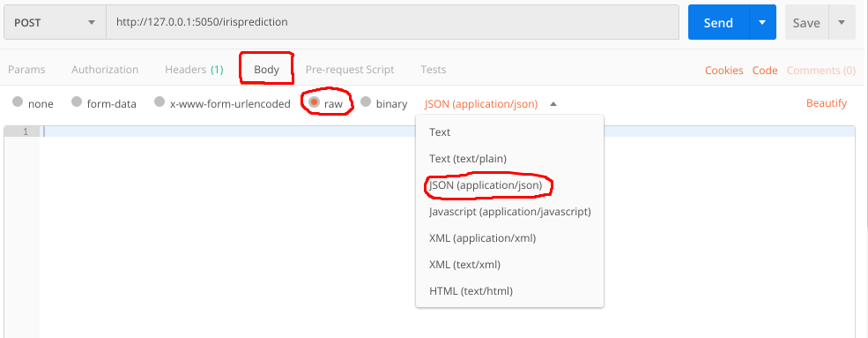Choose Text (text/plain) from the list
This screenshot has height=338, width=868.
(x=509, y=159)
